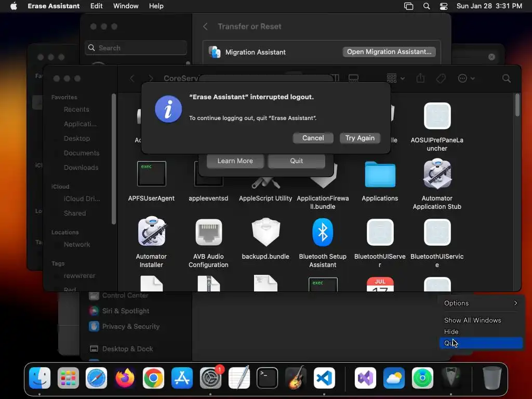The width and height of the screenshot is (532, 399).
Task: Click the tuxedo app icon in Dock
Action: (x=451, y=378)
